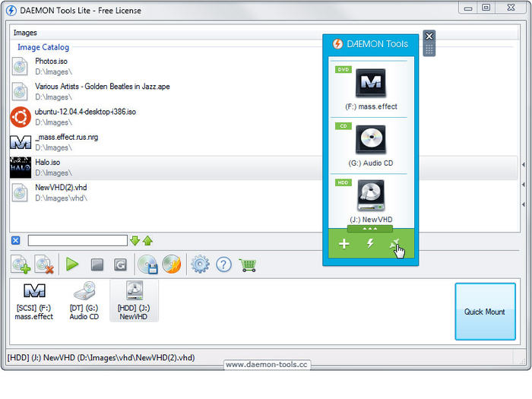Click the DAEMON Tools Lite title bar icon
The width and height of the screenshot is (532, 399).
[11, 11]
